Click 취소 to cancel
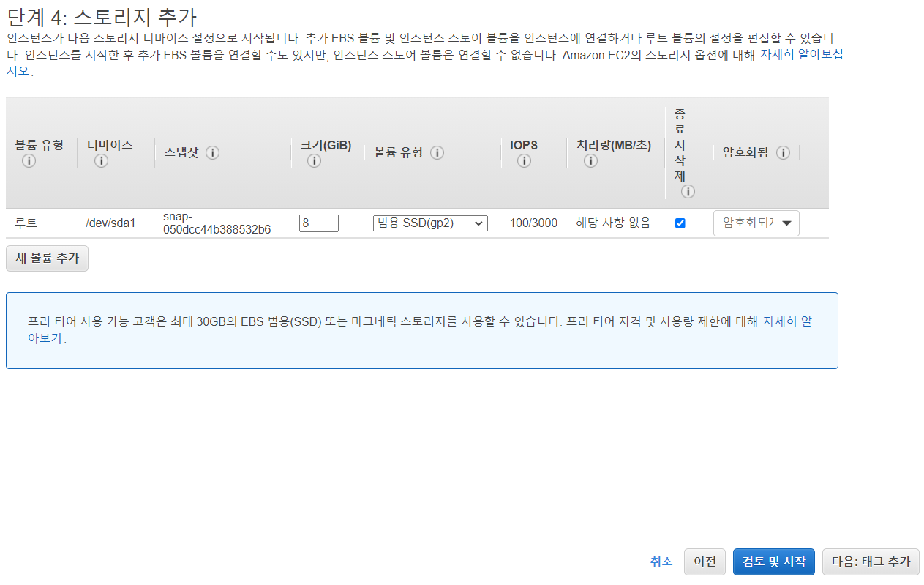The width and height of the screenshot is (924, 585). coord(661,562)
